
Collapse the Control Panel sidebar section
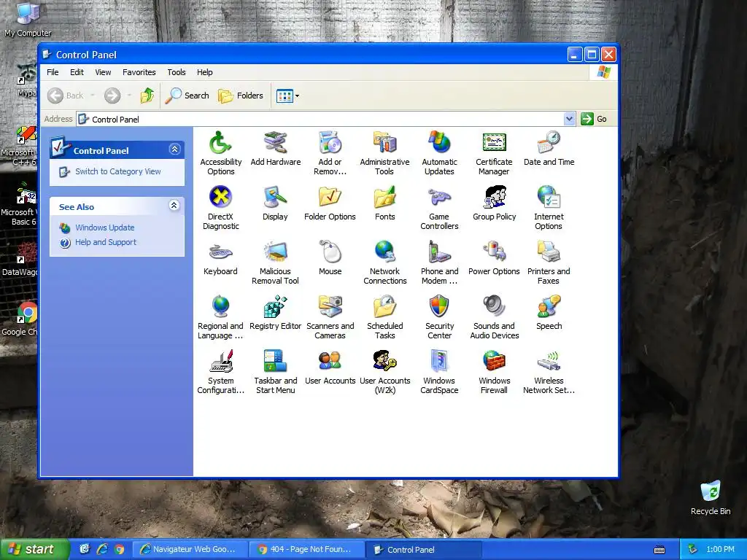pyautogui.click(x=174, y=149)
